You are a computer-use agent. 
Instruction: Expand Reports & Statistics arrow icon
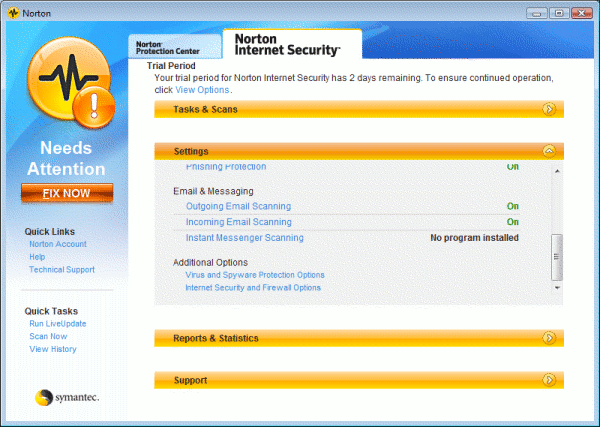click(549, 338)
